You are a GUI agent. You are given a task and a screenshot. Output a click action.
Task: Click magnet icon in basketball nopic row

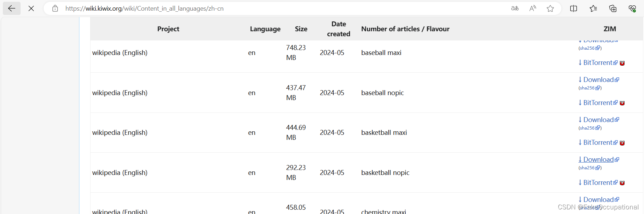(x=622, y=183)
